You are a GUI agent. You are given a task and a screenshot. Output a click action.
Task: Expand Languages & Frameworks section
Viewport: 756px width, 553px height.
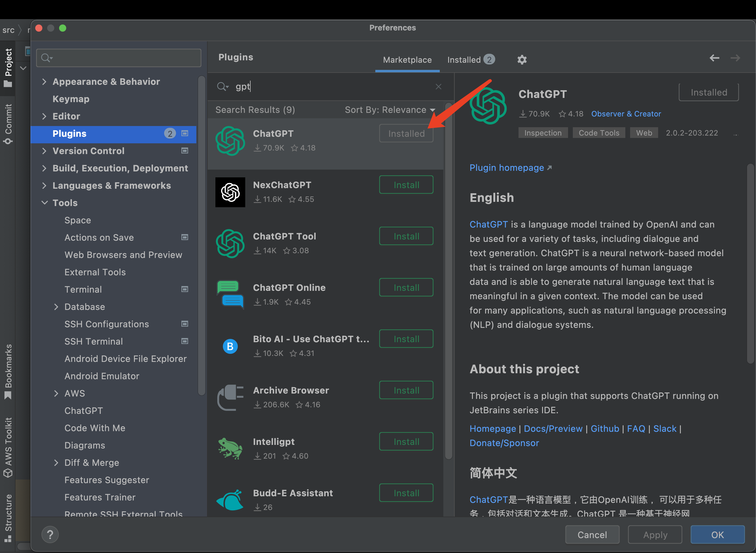pos(44,185)
